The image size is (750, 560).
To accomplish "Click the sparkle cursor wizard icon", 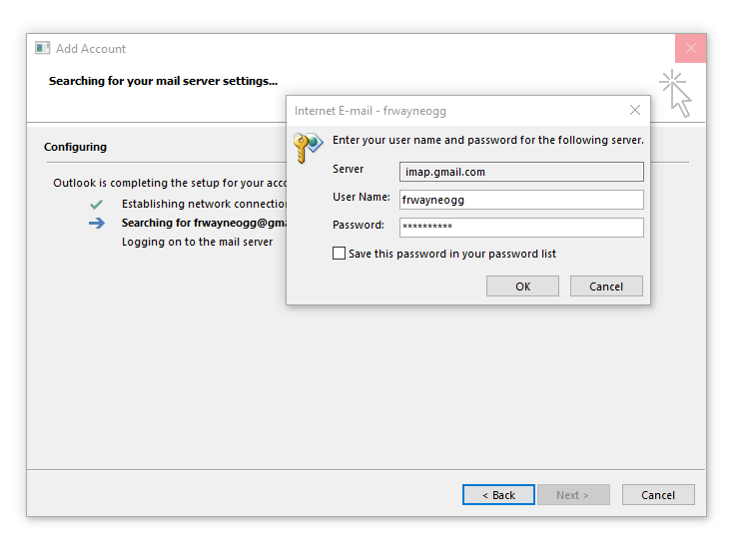I will click(x=676, y=93).
